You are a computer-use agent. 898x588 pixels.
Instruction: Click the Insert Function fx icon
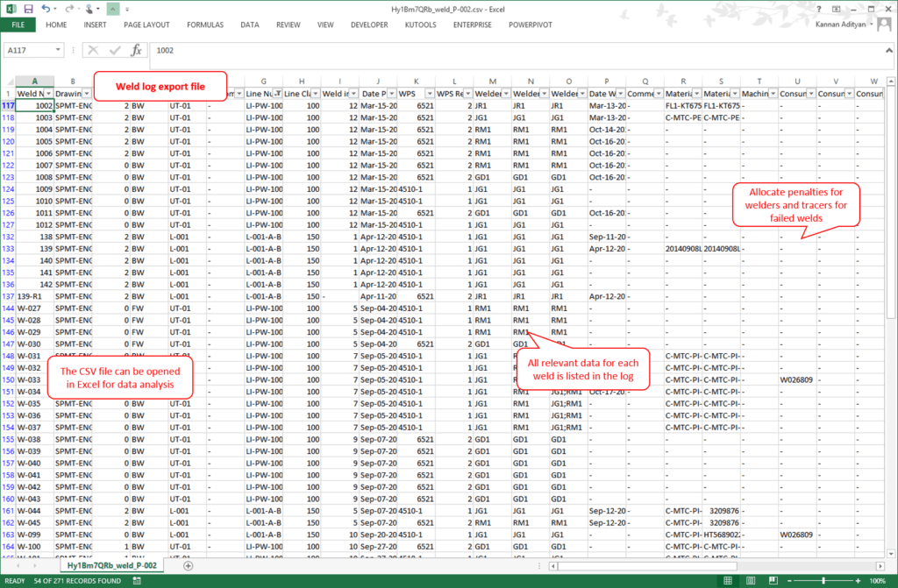coord(136,50)
